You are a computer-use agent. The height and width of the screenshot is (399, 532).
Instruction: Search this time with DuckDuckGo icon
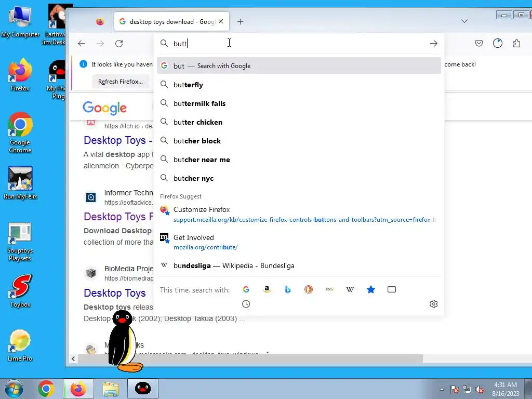309,289
